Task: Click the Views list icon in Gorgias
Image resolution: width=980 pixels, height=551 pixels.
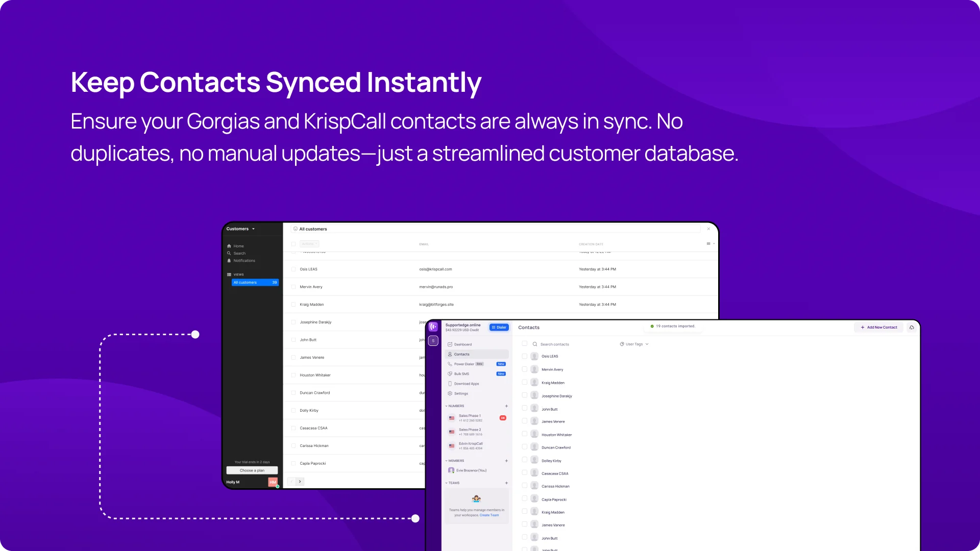Action: click(x=229, y=274)
